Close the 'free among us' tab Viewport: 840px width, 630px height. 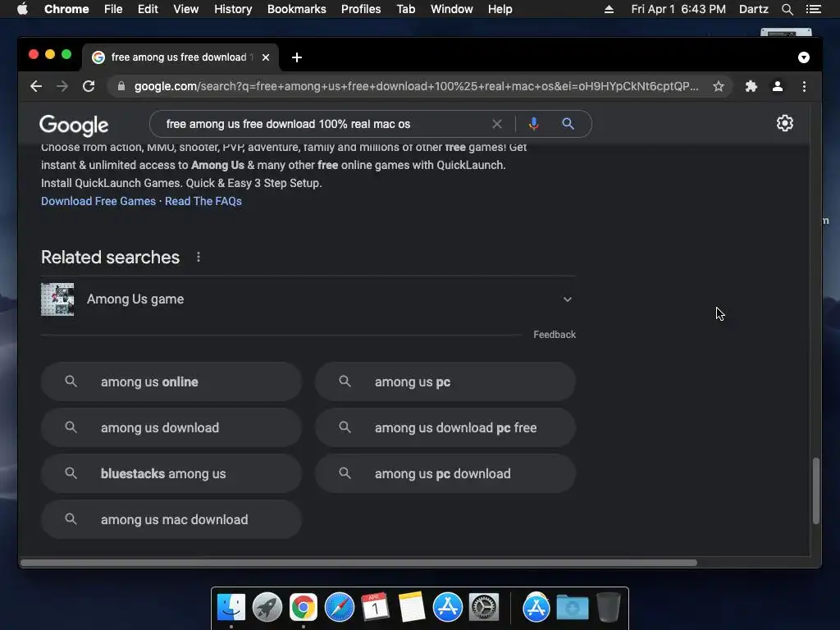point(266,57)
